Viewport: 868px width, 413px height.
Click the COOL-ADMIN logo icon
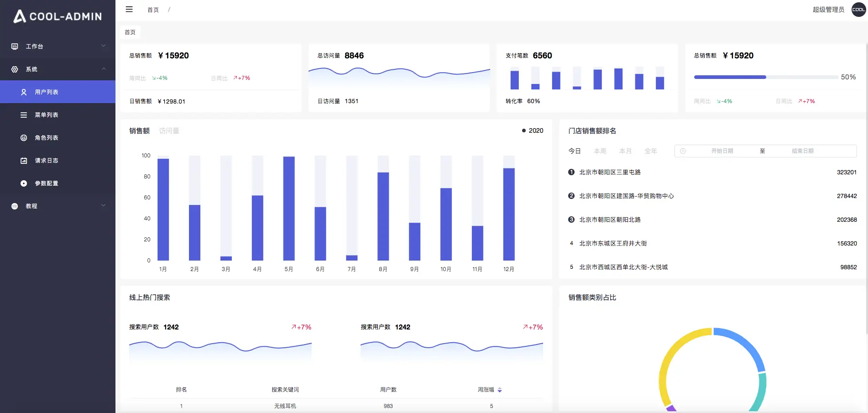(x=19, y=16)
